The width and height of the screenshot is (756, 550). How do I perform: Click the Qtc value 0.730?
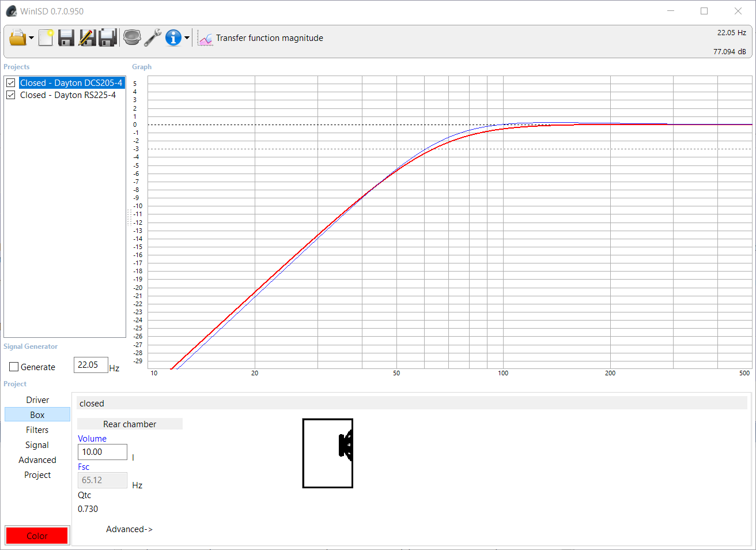pos(88,509)
